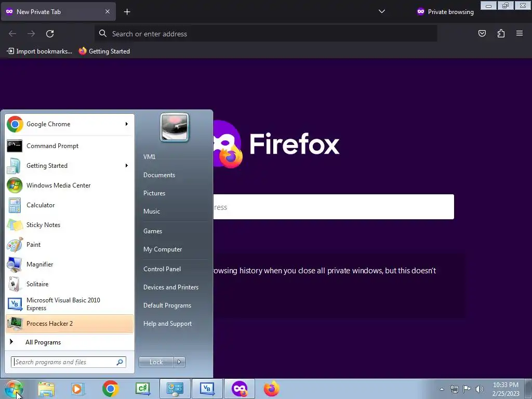Open File Explorer from the taskbar
Viewport: 532px width, 399px height.
click(x=46, y=389)
